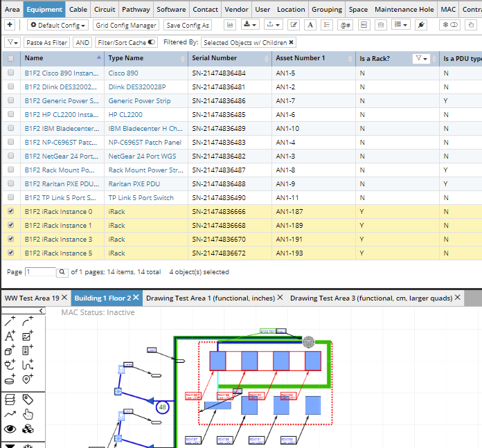
Task: Select the add location pin tool
Action: tap(28, 379)
